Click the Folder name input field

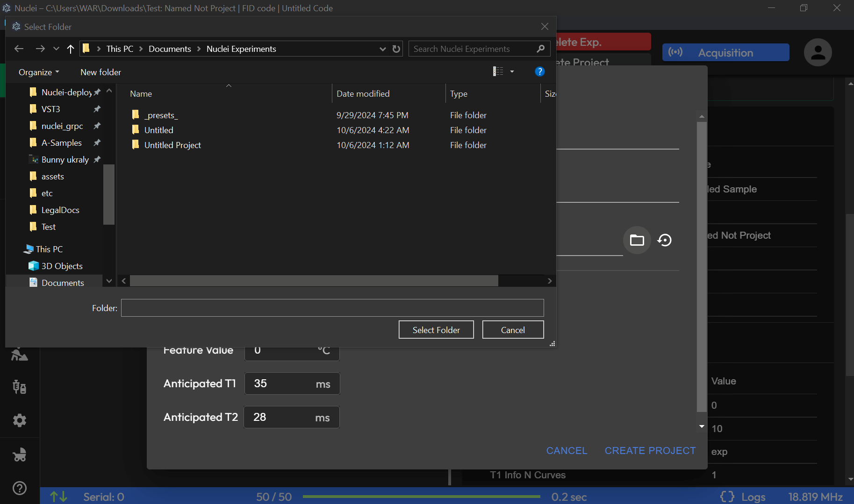[x=332, y=308]
